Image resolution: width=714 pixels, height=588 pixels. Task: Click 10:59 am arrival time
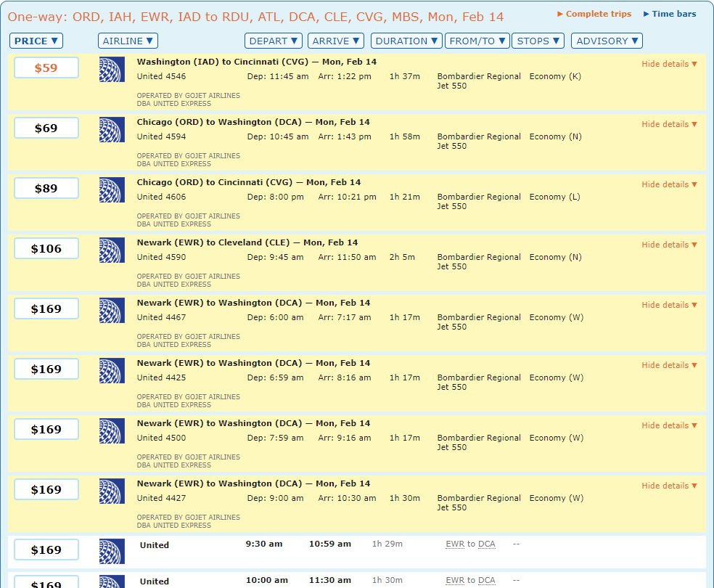click(x=330, y=544)
